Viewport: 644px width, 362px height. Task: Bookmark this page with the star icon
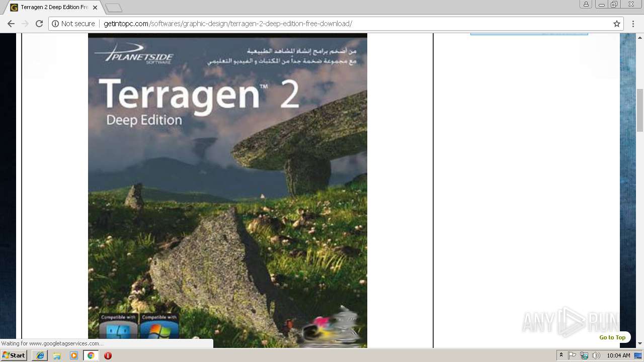point(616,24)
